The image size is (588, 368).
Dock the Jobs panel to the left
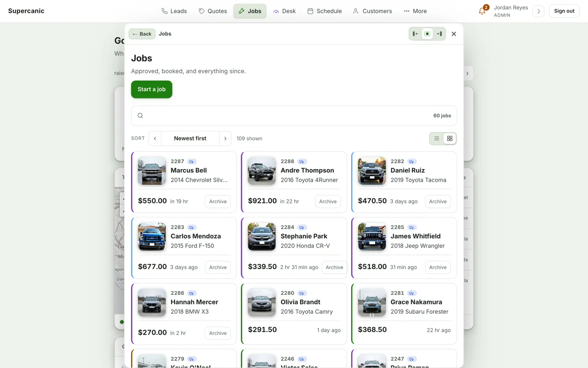(x=415, y=34)
